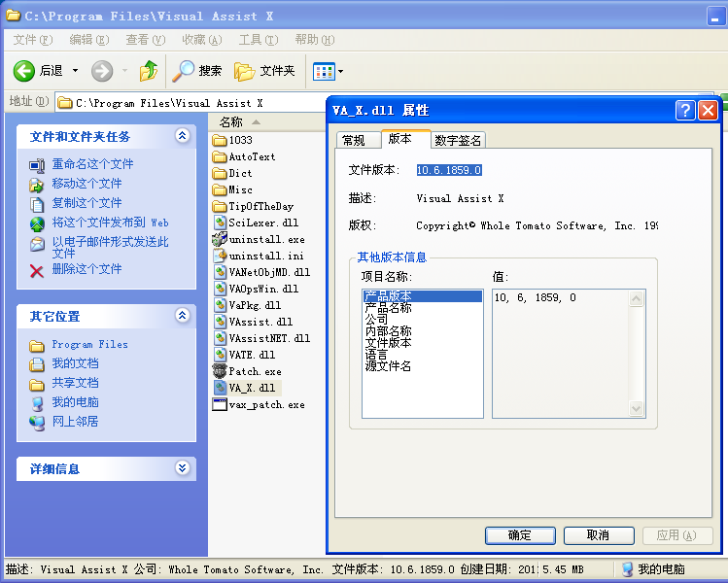The image size is (728, 583).
Task: Select the 版本 tab
Action: click(x=405, y=139)
